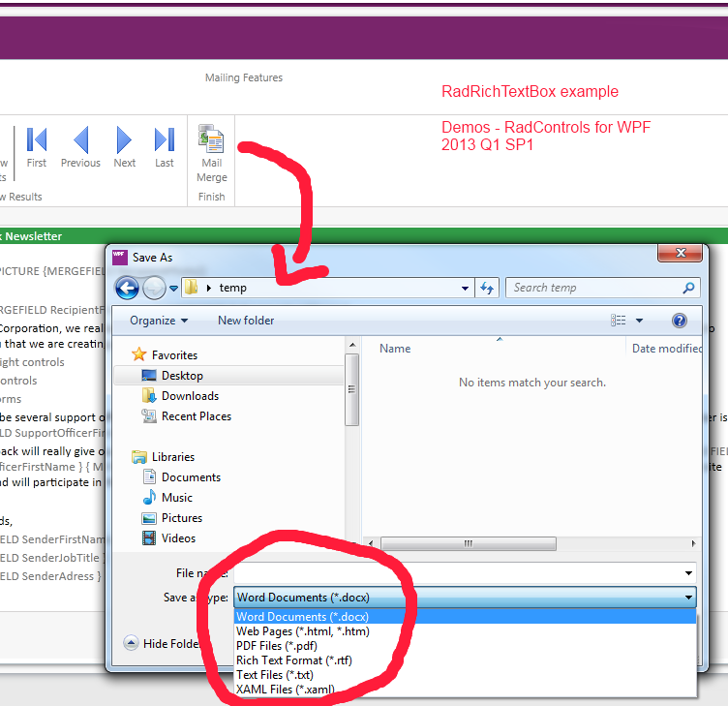Open view options dropdown arrow
Viewport: 728px width, 706px height.
point(639,321)
